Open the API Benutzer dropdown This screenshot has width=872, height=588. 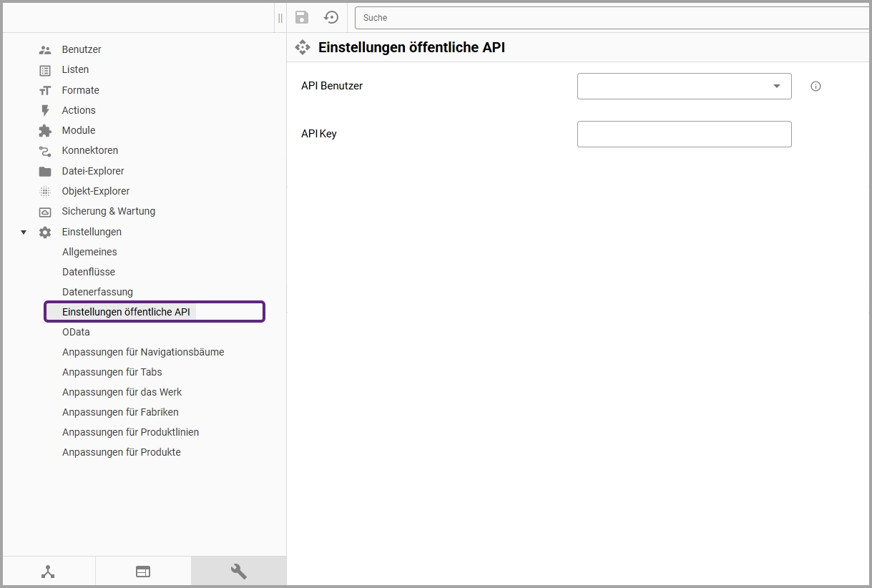(684, 87)
